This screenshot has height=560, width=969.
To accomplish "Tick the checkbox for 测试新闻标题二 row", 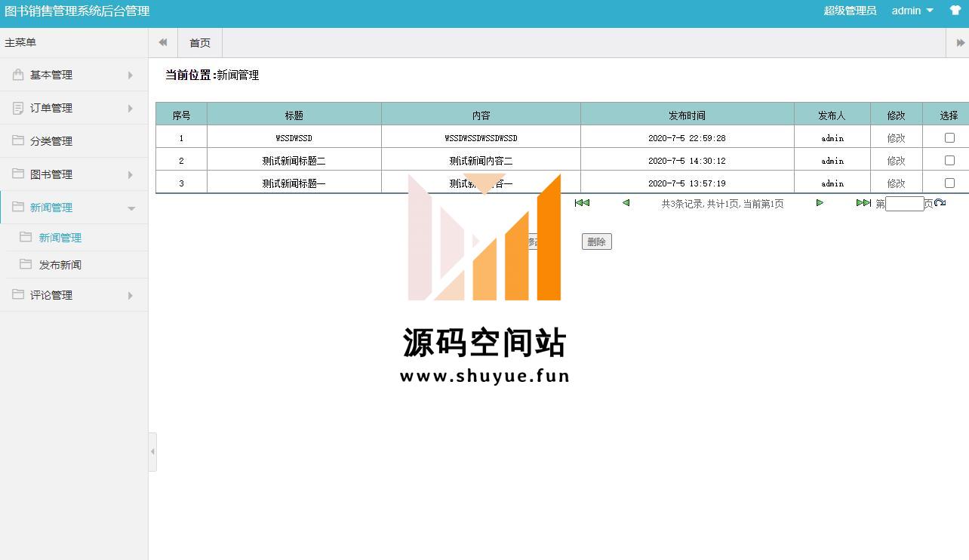I will (949, 160).
